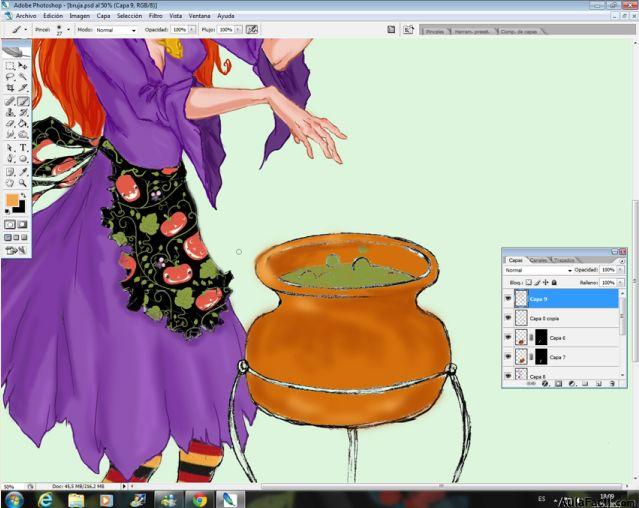639x508 pixels.
Task: Select the Path Selection tool
Action: [10, 147]
